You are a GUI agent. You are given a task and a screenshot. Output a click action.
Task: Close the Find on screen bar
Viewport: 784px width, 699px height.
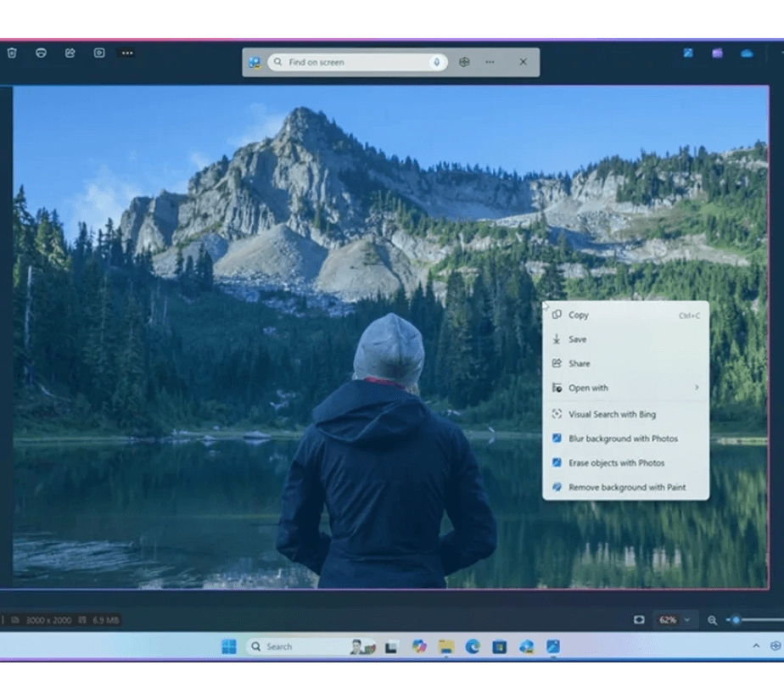523,62
